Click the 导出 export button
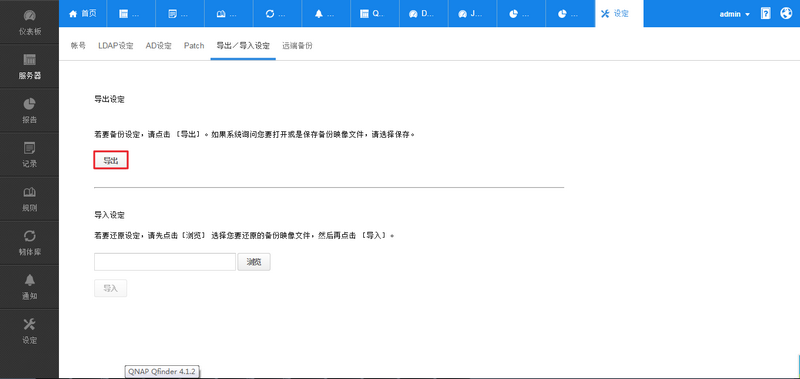Viewport: 800px width, 379px height. coord(111,160)
